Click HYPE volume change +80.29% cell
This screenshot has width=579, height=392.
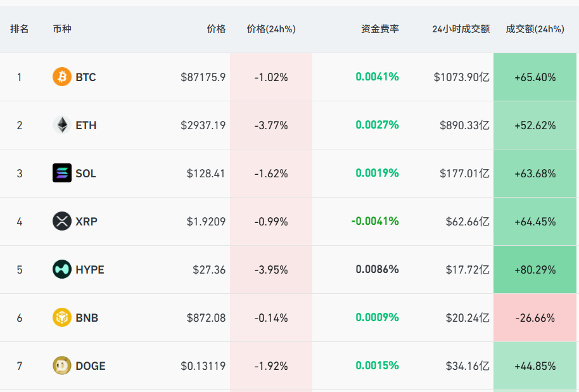[x=535, y=270]
